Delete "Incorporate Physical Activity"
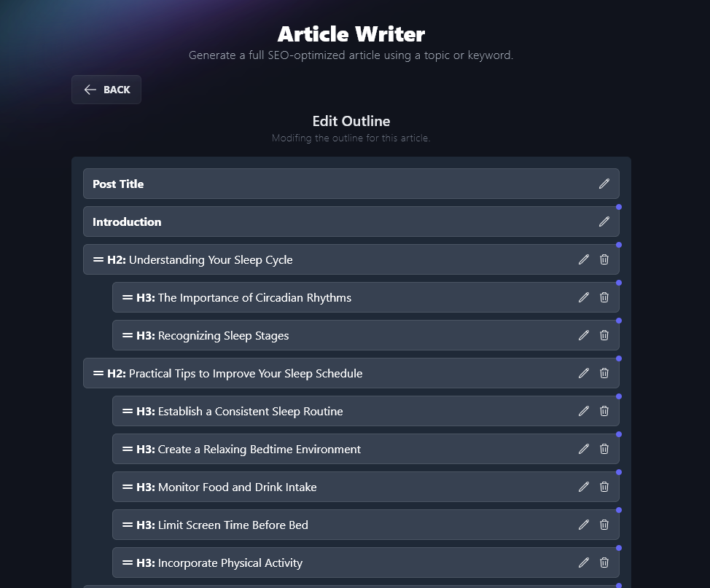The image size is (710, 588). click(x=604, y=562)
